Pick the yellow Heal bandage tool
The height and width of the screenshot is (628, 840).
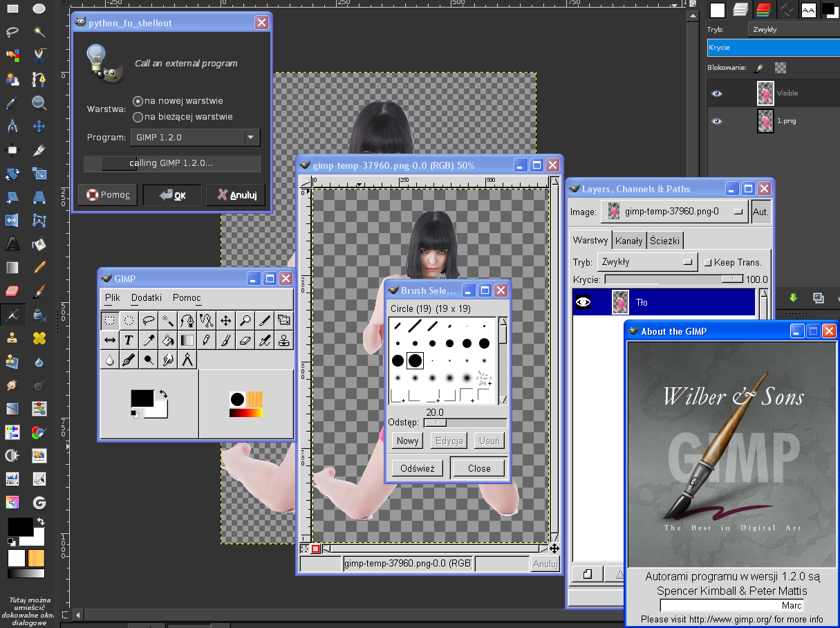coord(39,338)
